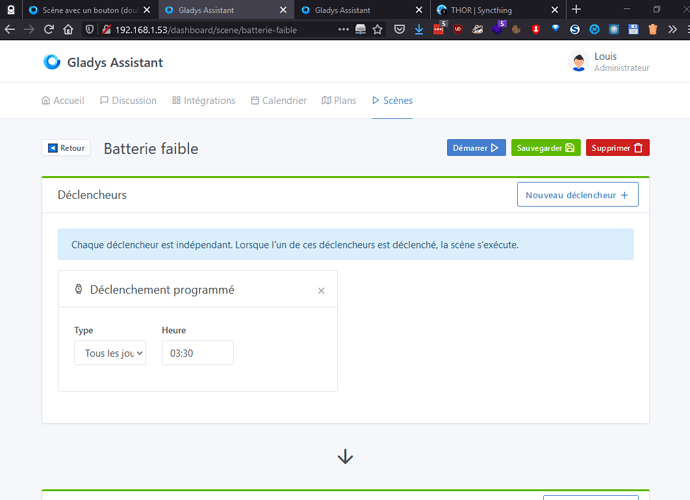Click the Heure time field 03:30
The width and height of the screenshot is (690, 500).
pos(198,353)
